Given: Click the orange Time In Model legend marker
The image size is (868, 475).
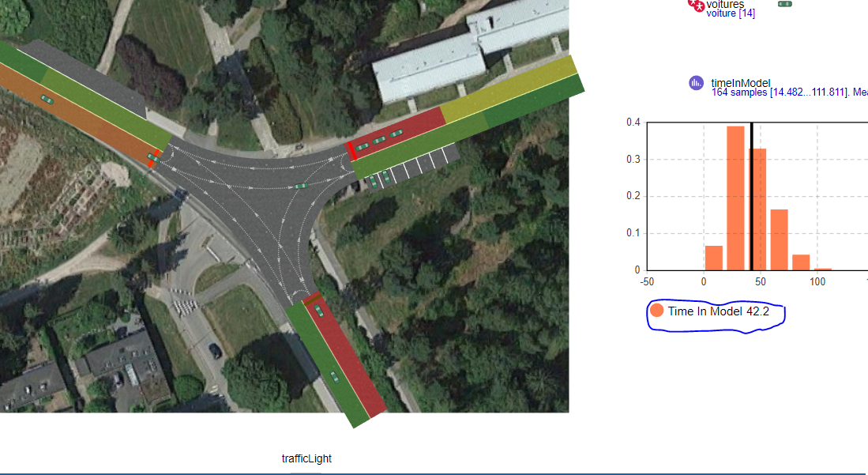Looking at the screenshot, I should [x=656, y=311].
